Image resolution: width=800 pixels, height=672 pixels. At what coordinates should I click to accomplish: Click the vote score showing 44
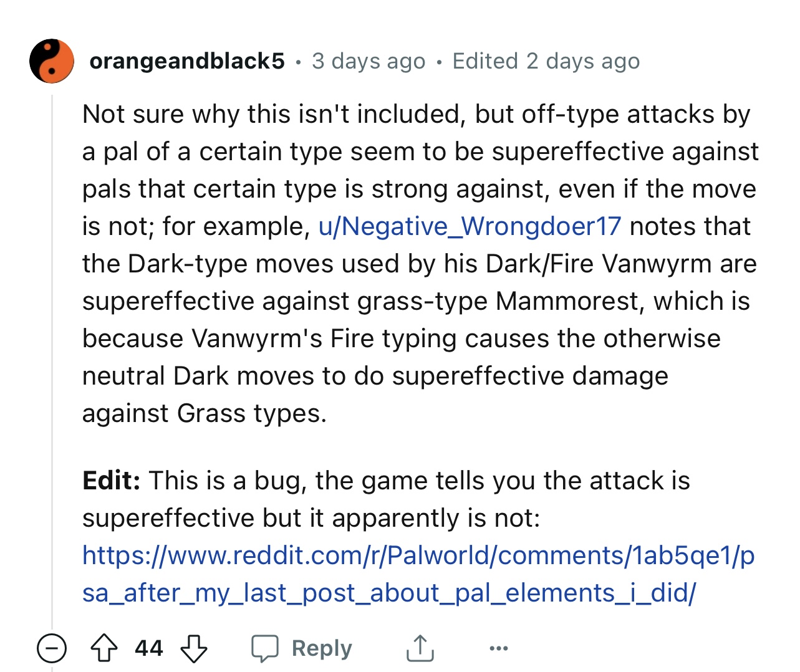tap(149, 648)
